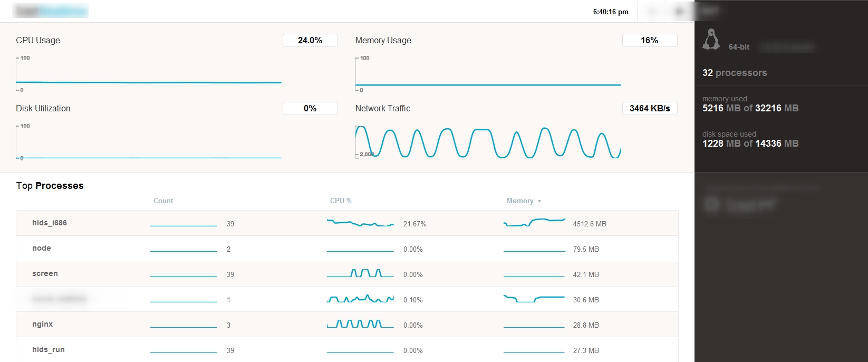Open the hlds_i686 CPU sparkline
Image resolution: width=868 pixels, height=362 pixels.
pyautogui.click(x=360, y=223)
